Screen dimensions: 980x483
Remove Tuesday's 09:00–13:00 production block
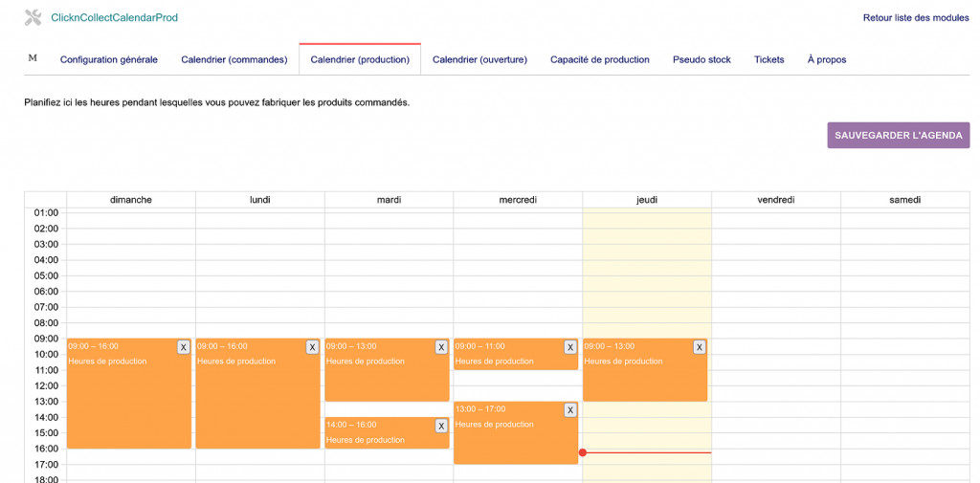point(441,347)
